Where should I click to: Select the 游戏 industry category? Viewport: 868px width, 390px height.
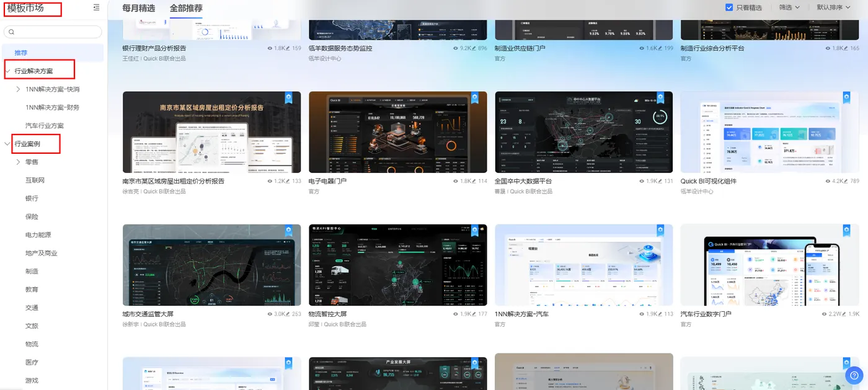click(x=32, y=380)
